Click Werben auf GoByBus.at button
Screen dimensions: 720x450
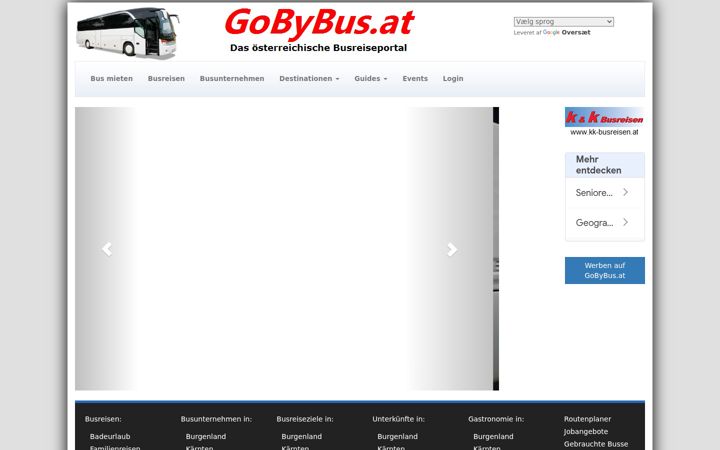604,270
